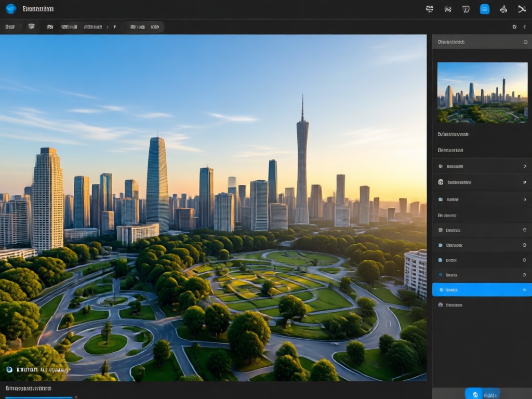
Task: Click the pill-shaped button group in the second toolbar
Action: click(x=144, y=27)
